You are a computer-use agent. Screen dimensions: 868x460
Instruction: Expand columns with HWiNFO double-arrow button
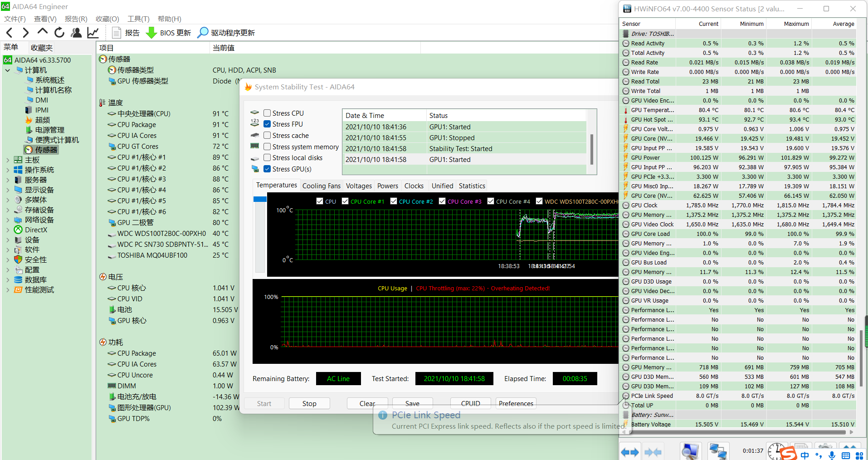pos(630,452)
